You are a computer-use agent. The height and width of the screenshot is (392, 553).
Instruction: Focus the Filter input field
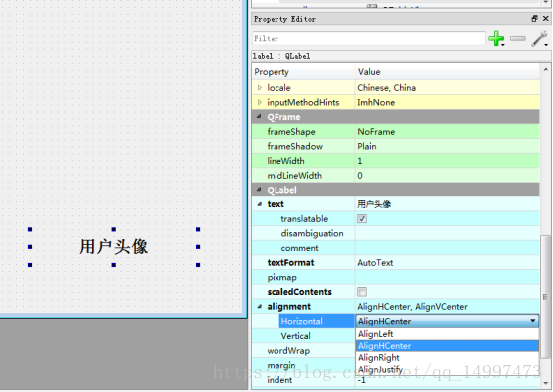tap(368, 38)
